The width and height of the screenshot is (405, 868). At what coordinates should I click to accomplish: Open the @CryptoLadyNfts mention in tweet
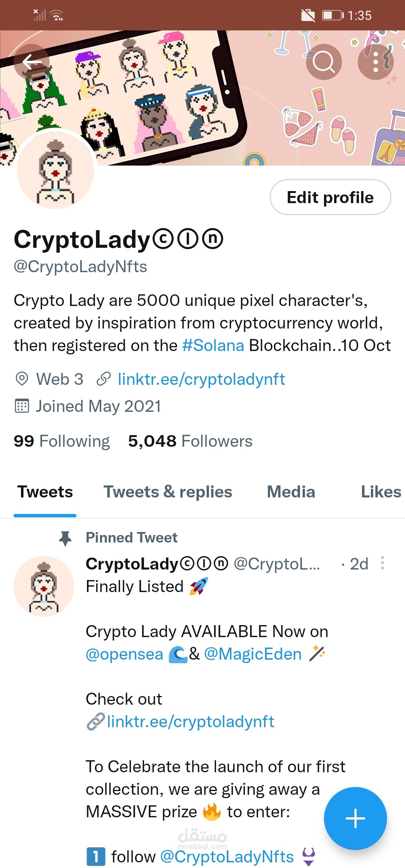(227, 857)
